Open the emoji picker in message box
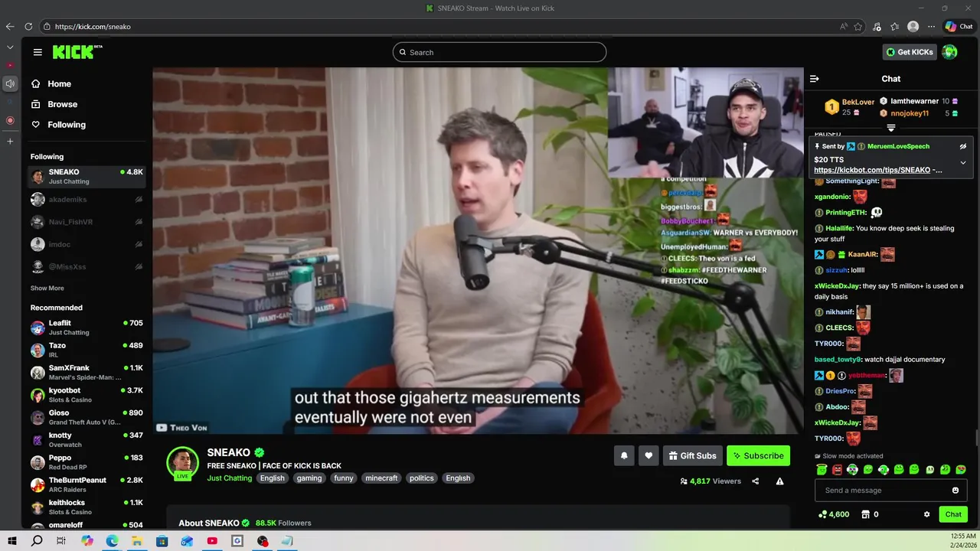This screenshot has height=551, width=980. (955, 491)
